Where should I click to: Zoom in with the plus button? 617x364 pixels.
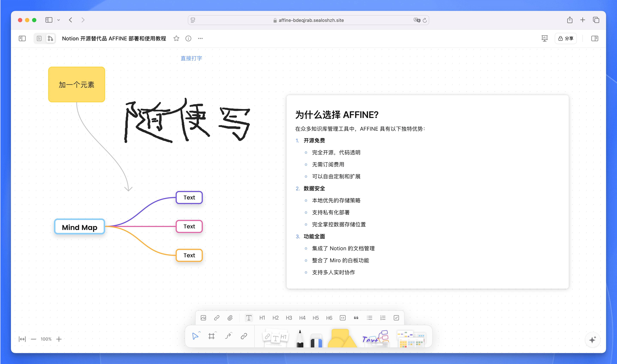coord(59,339)
